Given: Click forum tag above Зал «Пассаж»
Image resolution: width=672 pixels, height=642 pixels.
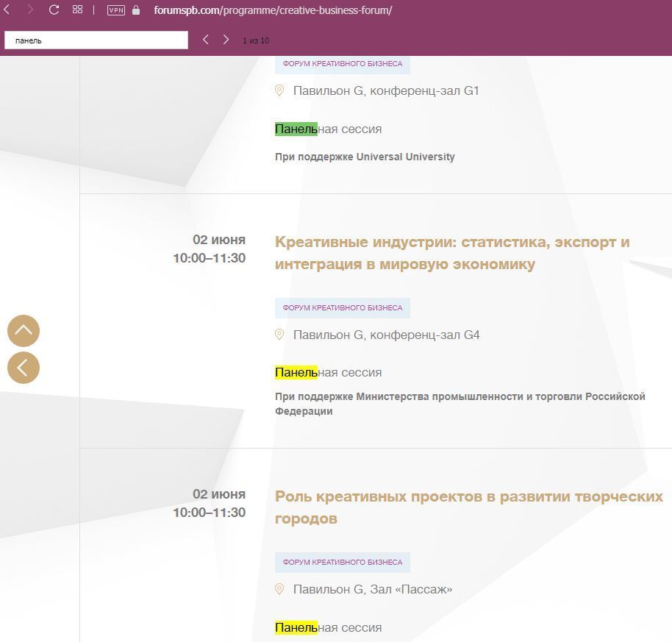Looking at the screenshot, I should (343, 563).
